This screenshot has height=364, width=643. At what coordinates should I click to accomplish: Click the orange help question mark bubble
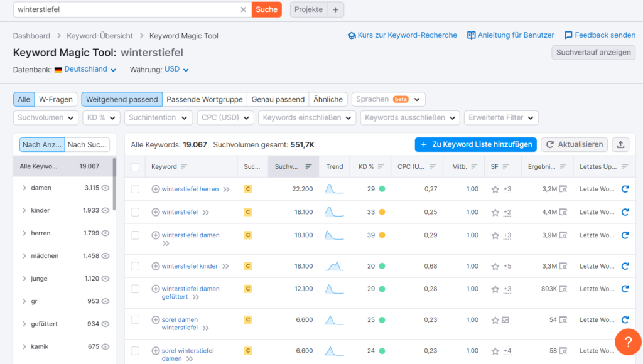click(x=628, y=342)
